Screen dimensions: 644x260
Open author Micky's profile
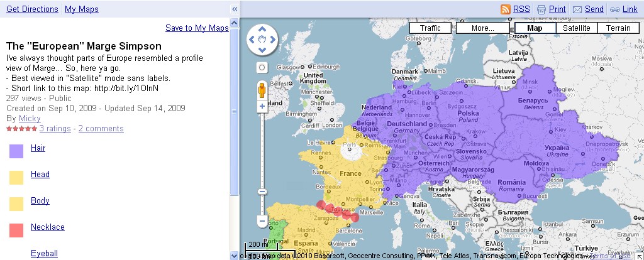coord(30,119)
